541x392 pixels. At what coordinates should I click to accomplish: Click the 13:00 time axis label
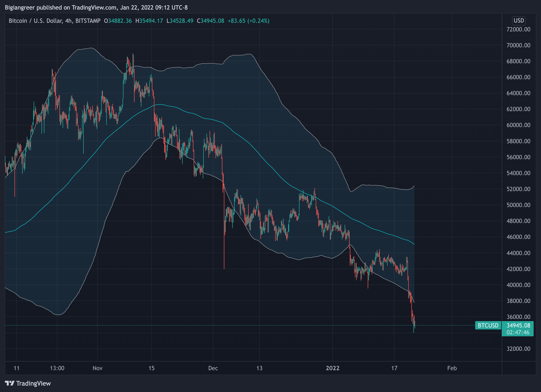pos(57,368)
